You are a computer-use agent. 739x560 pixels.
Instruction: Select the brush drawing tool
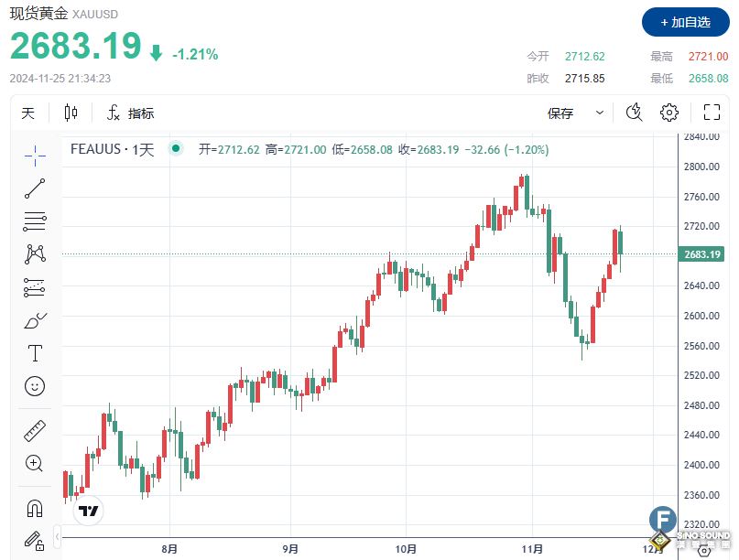[x=35, y=319]
